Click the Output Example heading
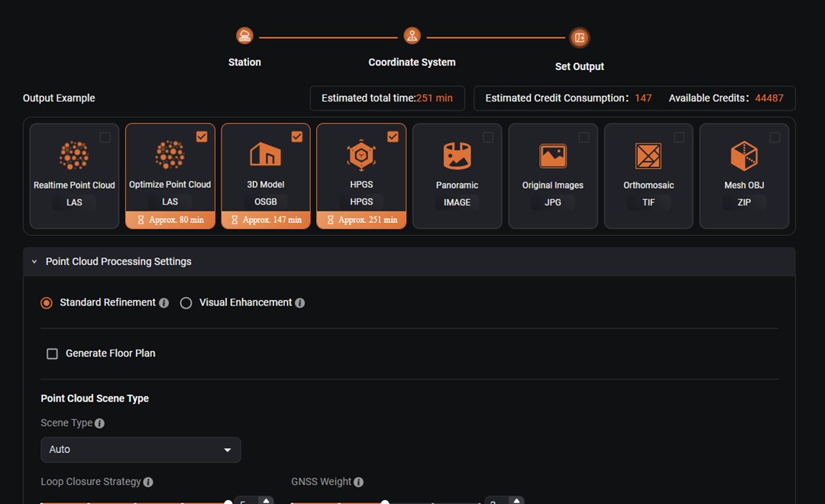Screen dimensions: 825x504 tap(59, 99)
